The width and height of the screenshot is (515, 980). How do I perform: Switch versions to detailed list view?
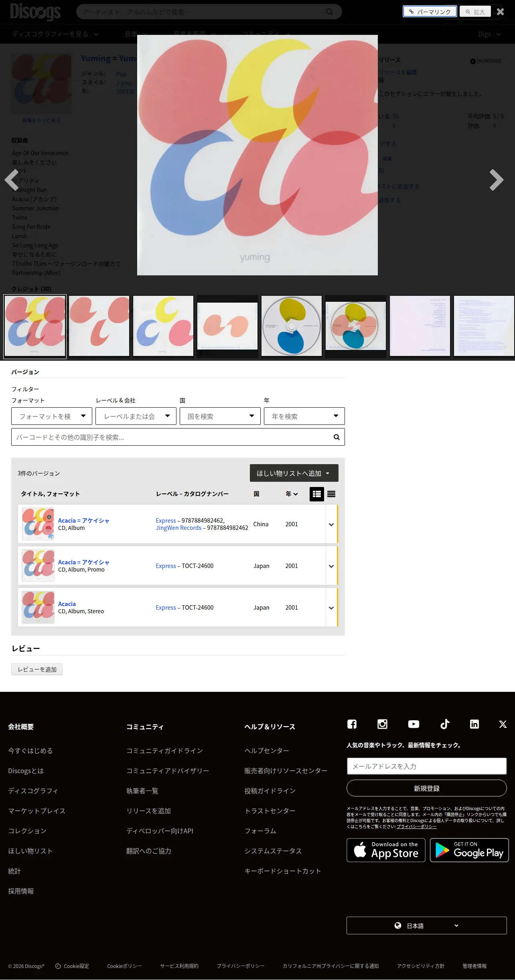[x=317, y=494]
